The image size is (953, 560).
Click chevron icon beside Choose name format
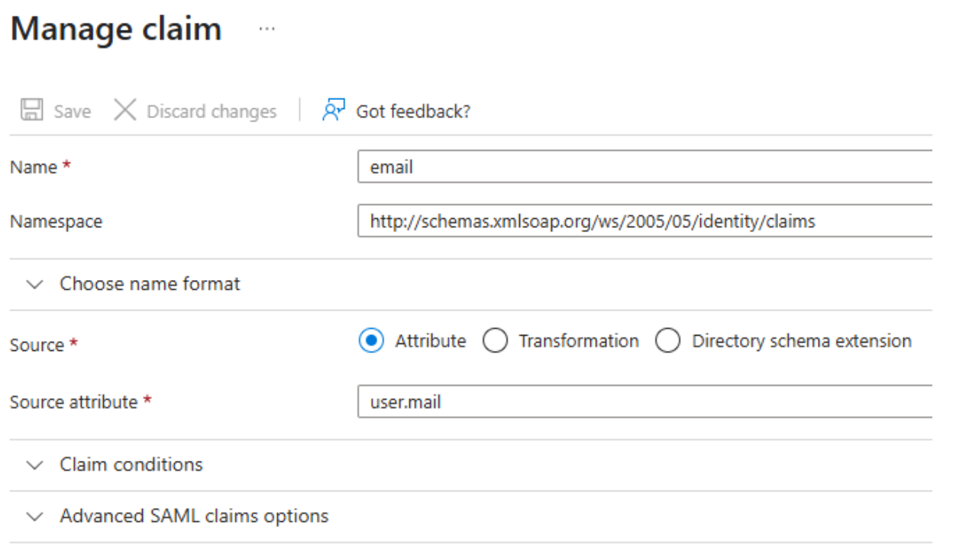click(34, 285)
